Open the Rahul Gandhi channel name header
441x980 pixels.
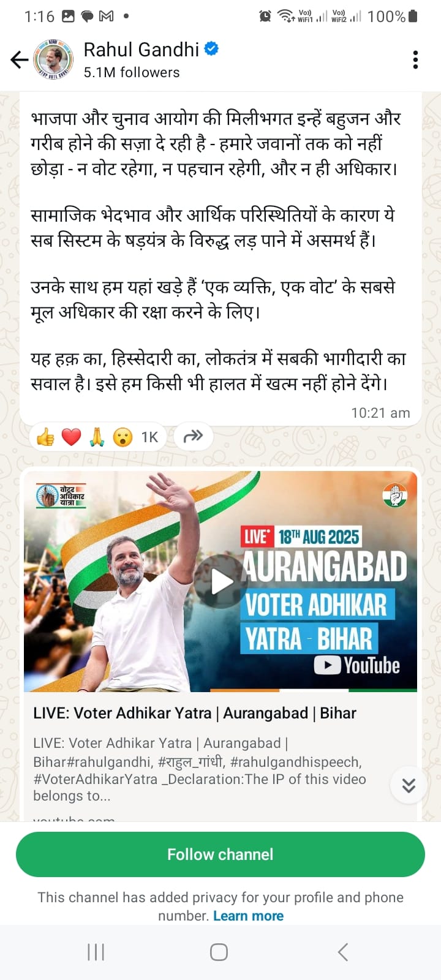click(141, 49)
